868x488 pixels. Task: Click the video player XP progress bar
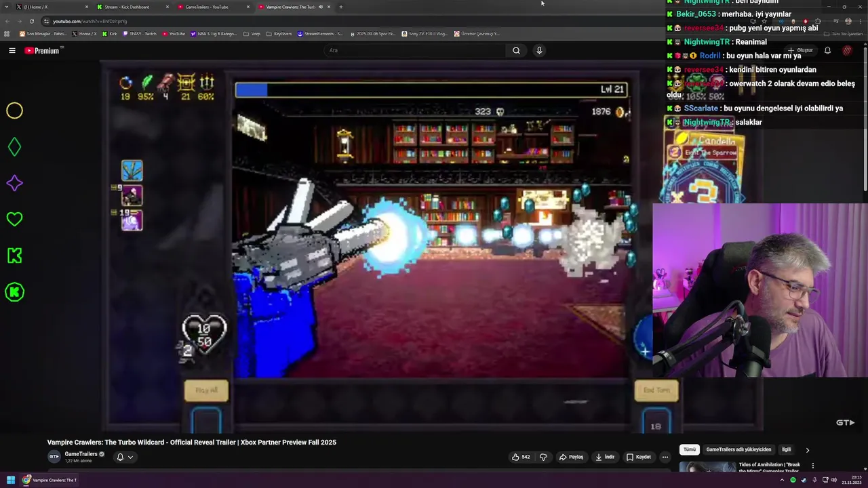point(431,89)
